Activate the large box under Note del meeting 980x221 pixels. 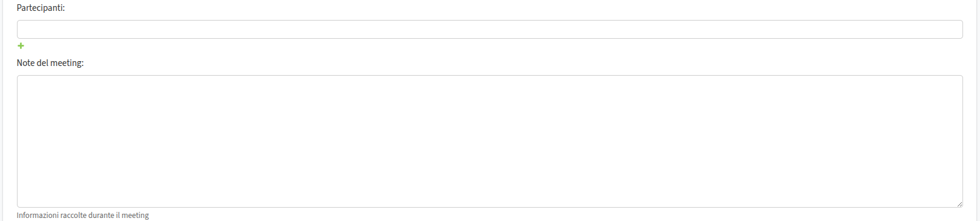pyautogui.click(x=490, y=141)
